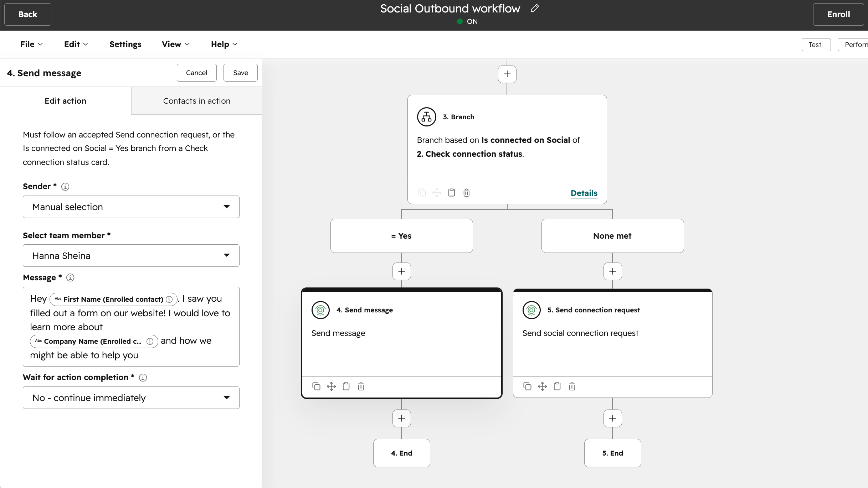
Task: Click the '5. Send connection request' title
Action: (594, 310)
